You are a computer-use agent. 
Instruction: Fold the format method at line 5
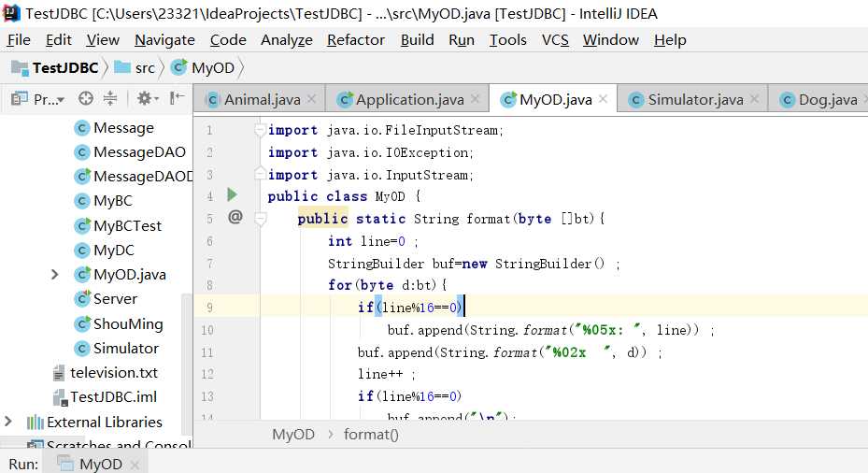click(x=260, y=219)
